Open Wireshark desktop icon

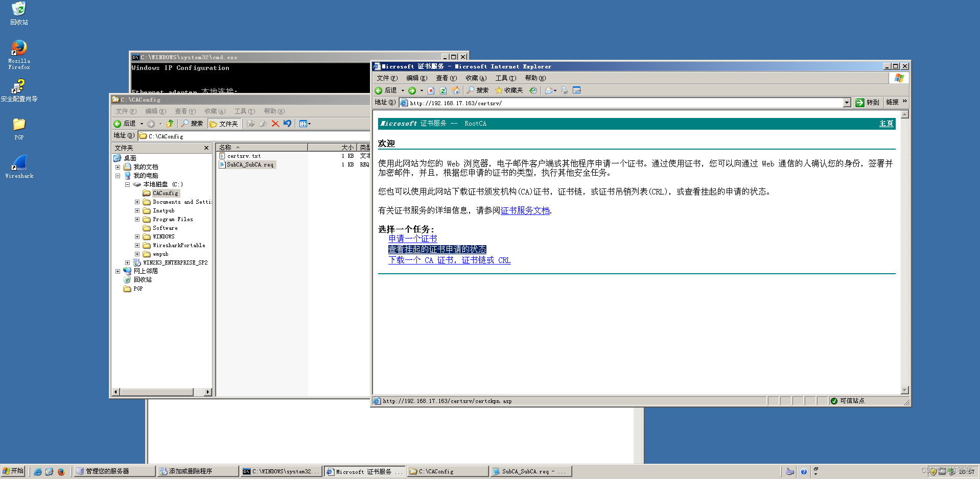tap(19, 166)
